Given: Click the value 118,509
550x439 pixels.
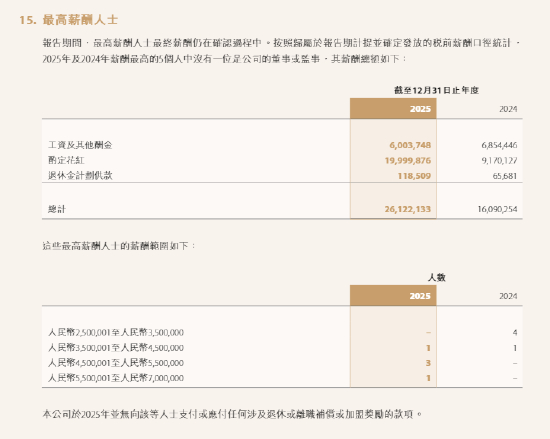Looking at the screenshot, I should (414, 176).
